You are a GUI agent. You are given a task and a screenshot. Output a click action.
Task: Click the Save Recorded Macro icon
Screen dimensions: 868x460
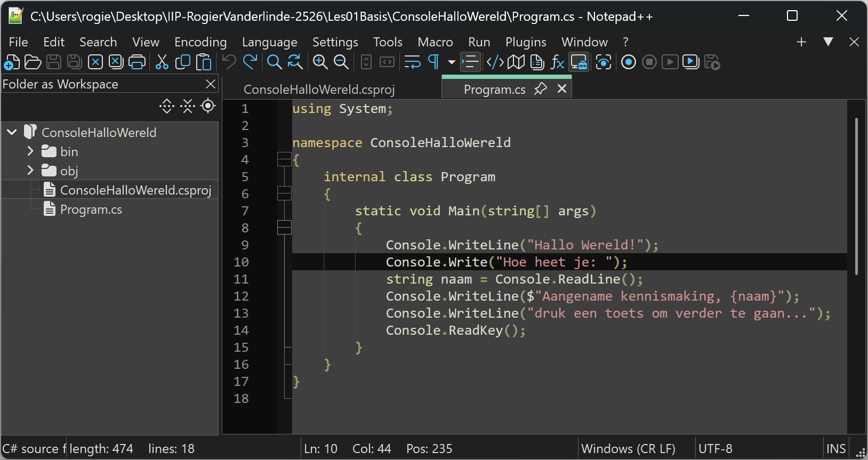pos(712,62)
